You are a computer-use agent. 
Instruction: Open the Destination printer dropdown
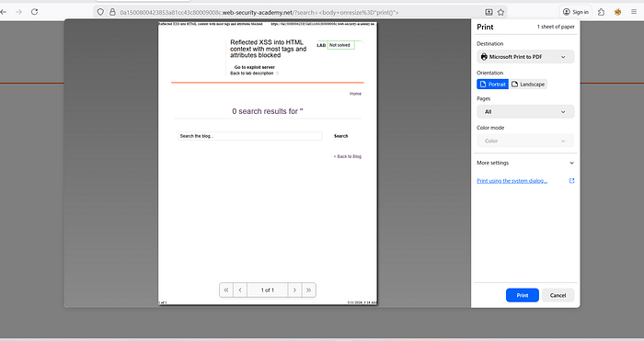[525, 57]
